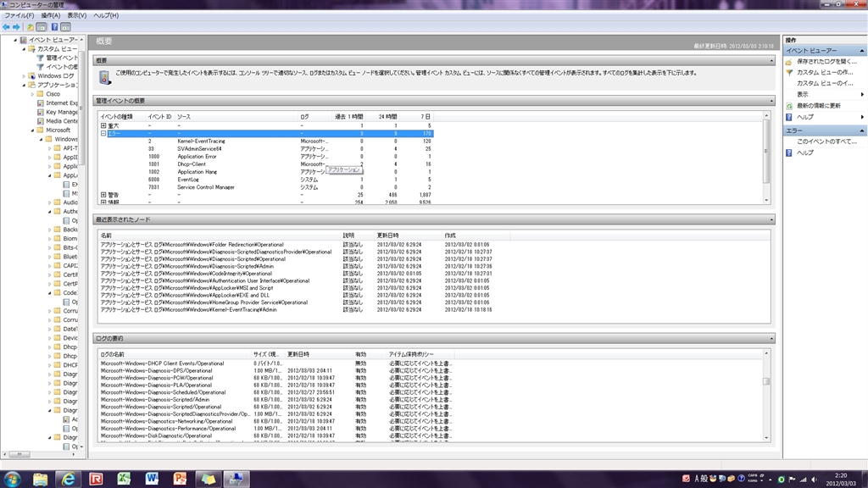The image size is (868, 488).
Task: Click the Cisco folder icon in tree
Action: pyautogui.click(x=40, y=94)
